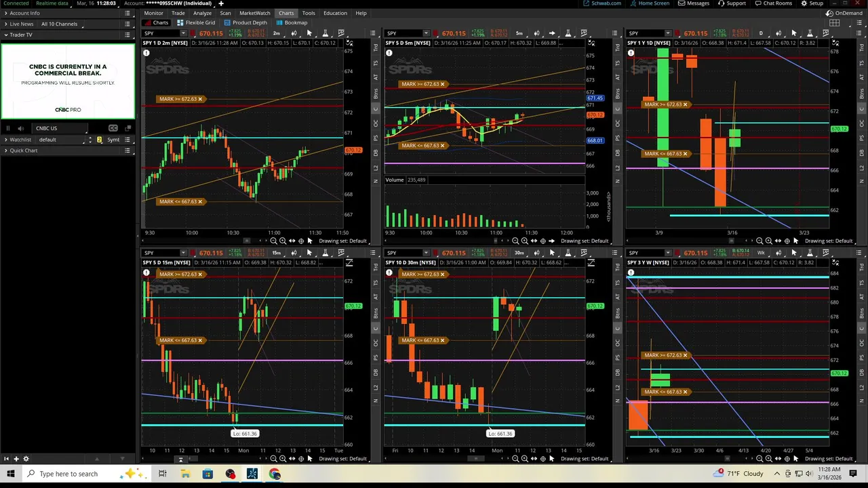
Task: Open Account Info gadget menu icon
Action: 127,13
